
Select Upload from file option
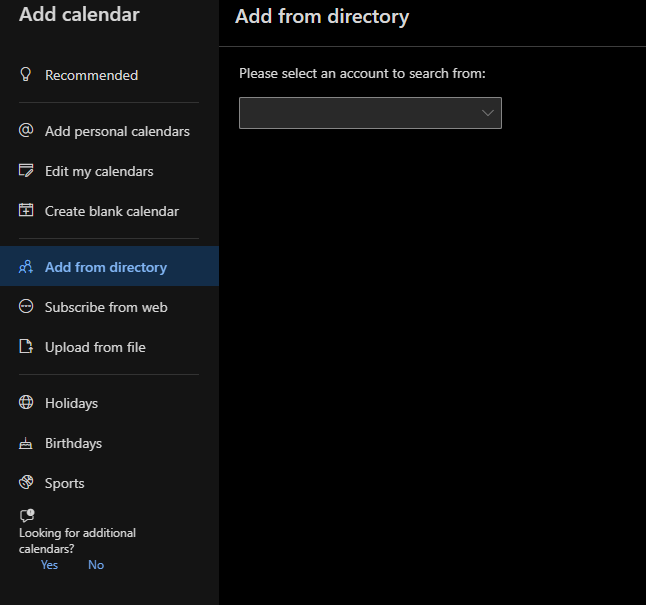(x=95, y=347)
